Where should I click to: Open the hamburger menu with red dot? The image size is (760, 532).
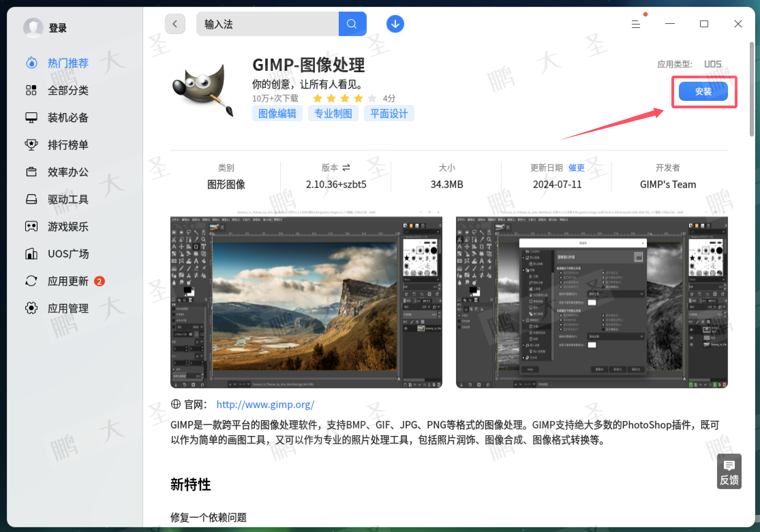[636, 24]
